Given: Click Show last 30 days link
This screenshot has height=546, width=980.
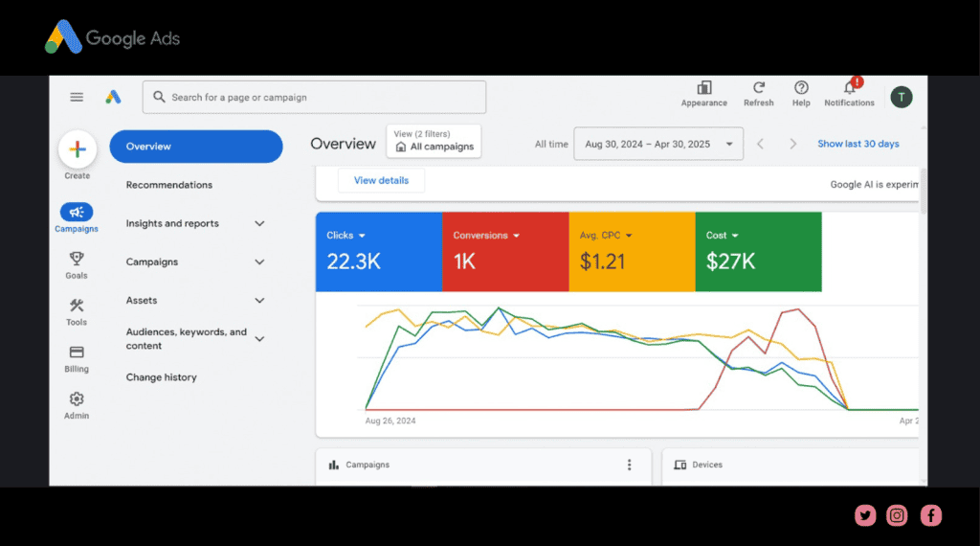Looking at the screenshot, I should click(857, 145).
